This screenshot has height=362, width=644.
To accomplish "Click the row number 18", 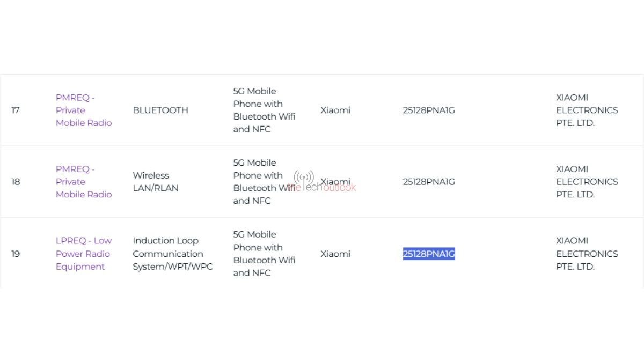I will point(15,182).
